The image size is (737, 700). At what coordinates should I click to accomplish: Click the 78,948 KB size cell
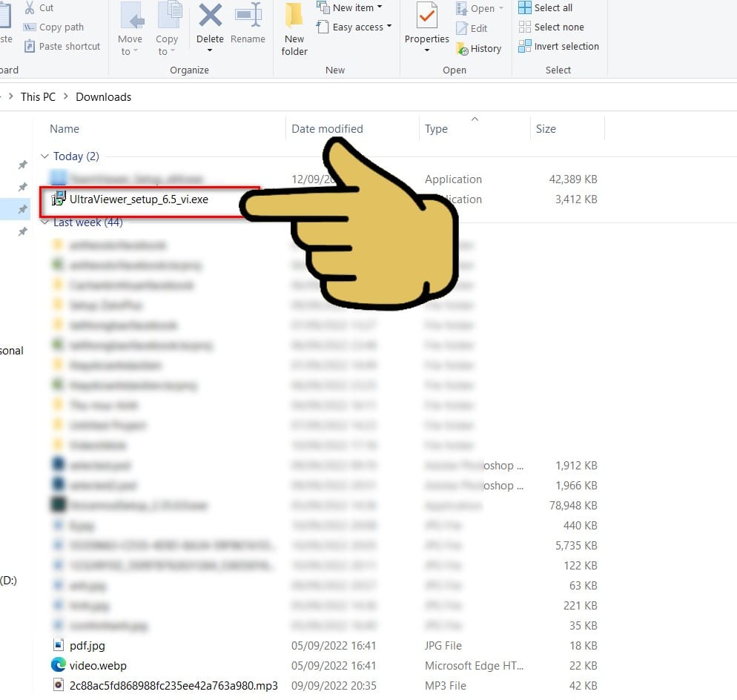573,506
